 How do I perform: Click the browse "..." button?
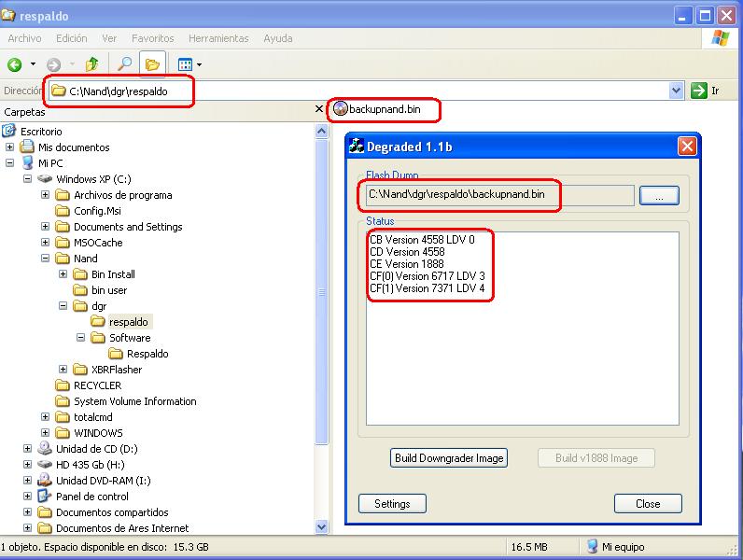659,195
